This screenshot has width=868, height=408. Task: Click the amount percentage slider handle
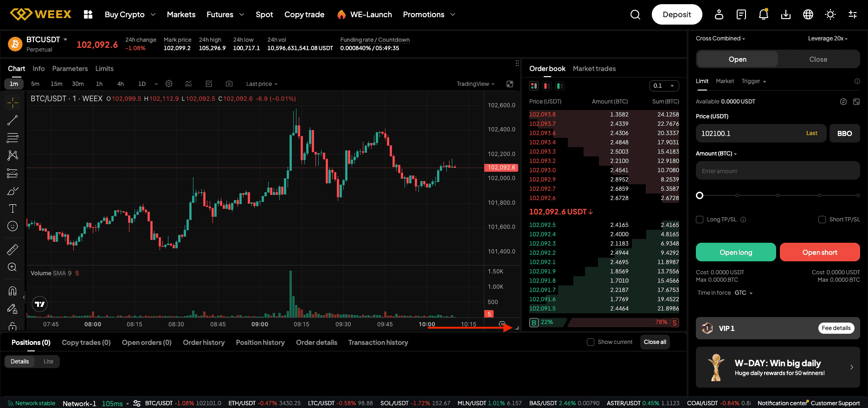point(700,195)
